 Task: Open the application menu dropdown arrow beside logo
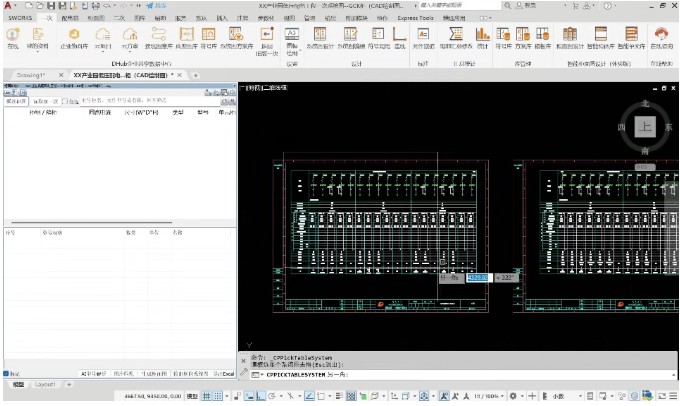pos(16,6)
